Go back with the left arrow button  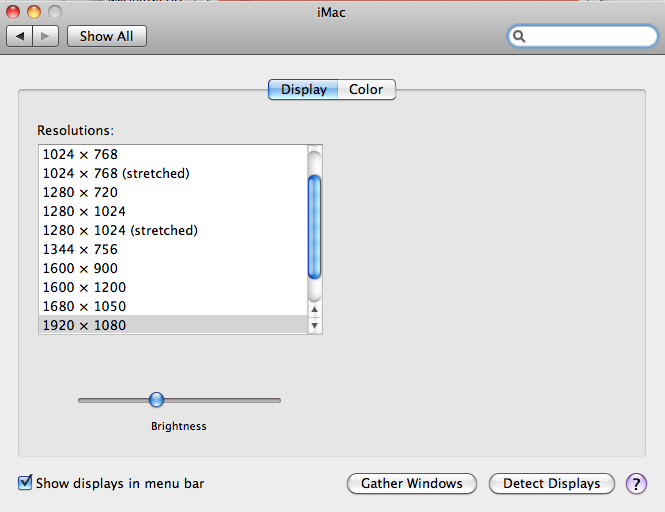(20, 36)
